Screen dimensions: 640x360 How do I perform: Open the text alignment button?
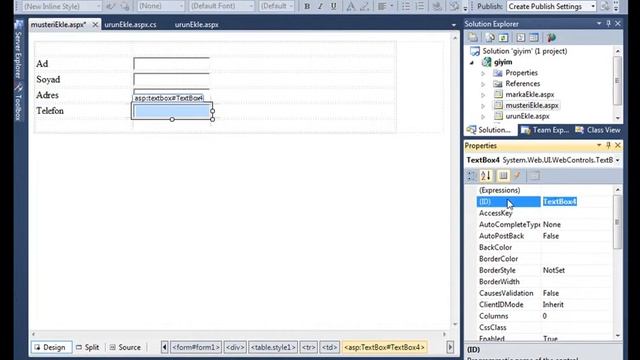(x=382, y=6)
